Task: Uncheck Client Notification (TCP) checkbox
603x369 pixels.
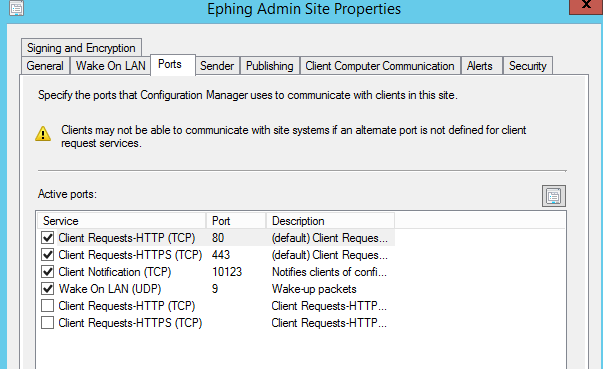Action: [47, 272]
